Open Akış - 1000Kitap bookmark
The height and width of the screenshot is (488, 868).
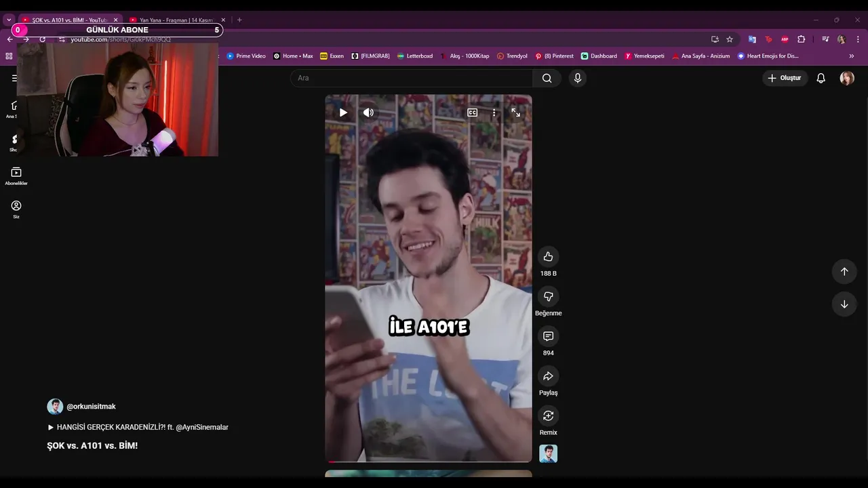465,56
